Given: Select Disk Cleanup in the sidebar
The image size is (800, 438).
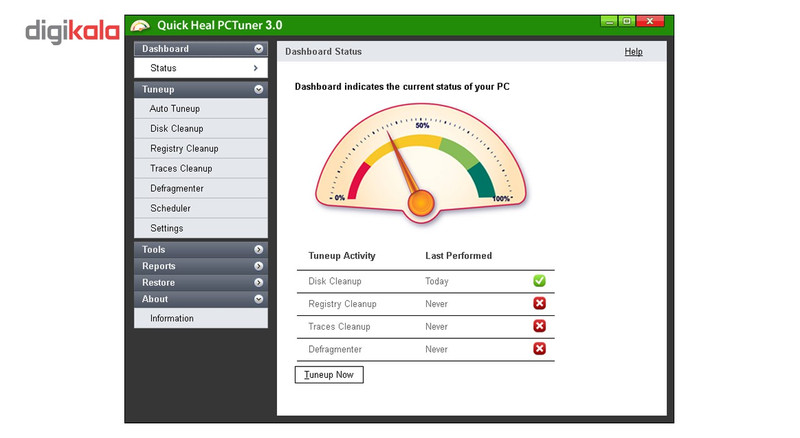Looking at the screenshot, I should click(x=201, y=129).
